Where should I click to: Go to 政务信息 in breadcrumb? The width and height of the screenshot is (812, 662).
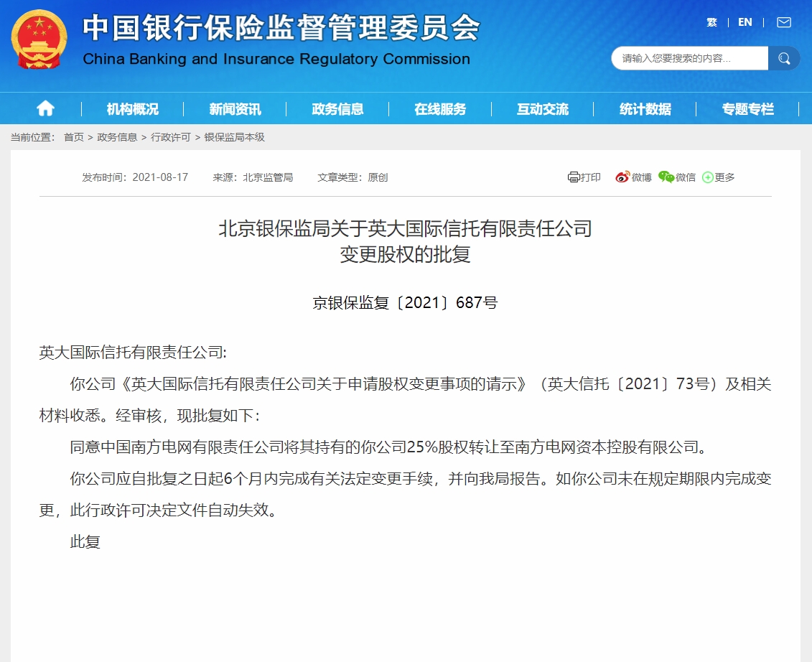tap(117, 136)
